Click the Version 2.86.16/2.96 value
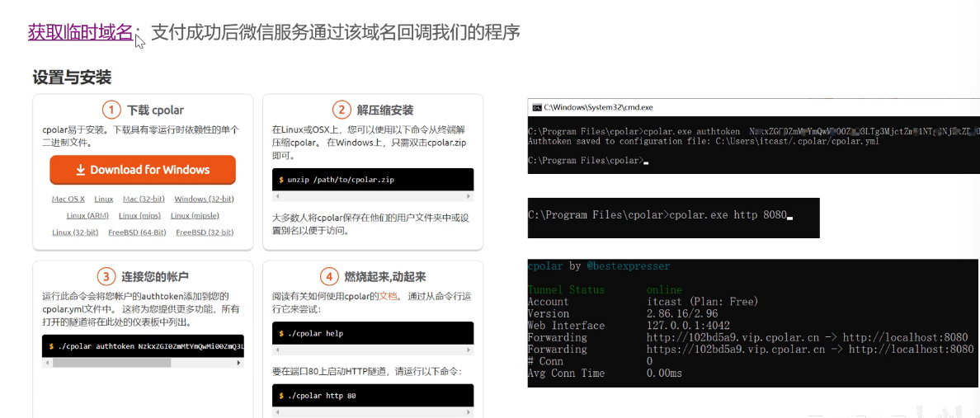Viewport: 980px width, 418px height. click(x=682, y=313)
